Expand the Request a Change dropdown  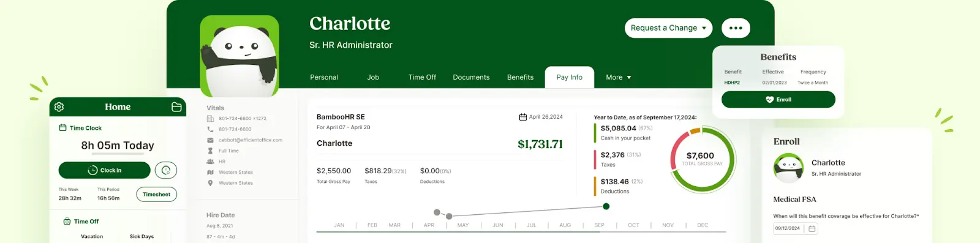click(668, 28)
